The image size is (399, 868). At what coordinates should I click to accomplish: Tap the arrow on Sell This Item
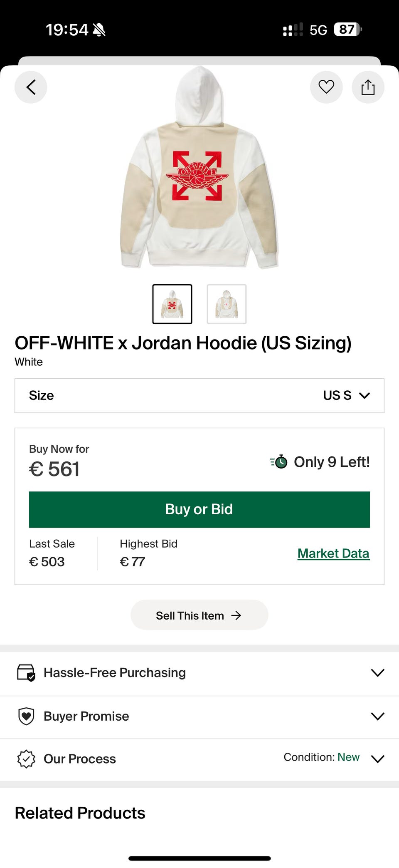(x=236, y=615)
